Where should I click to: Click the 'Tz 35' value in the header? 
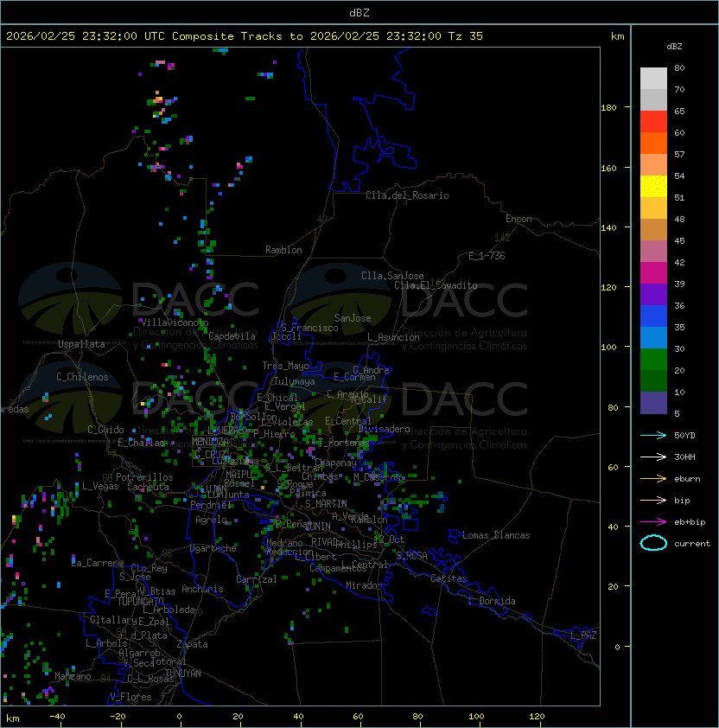(x=466, y=36)
